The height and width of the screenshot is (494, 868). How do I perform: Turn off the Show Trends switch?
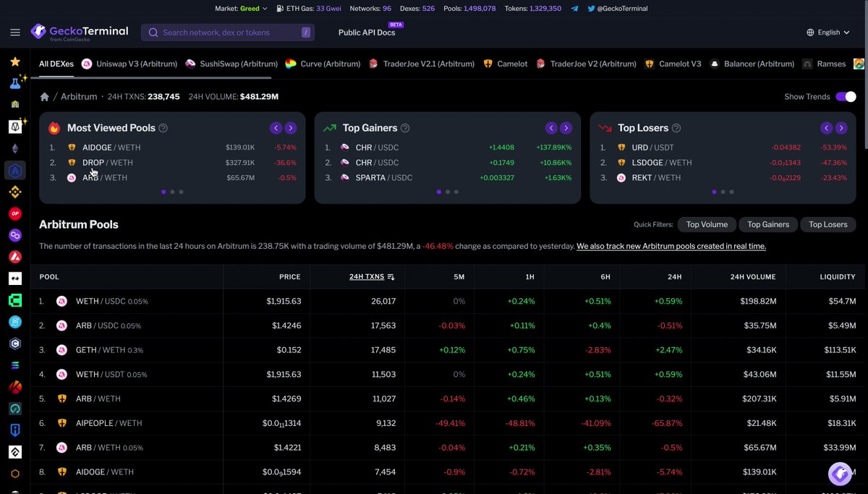(846, 97)
